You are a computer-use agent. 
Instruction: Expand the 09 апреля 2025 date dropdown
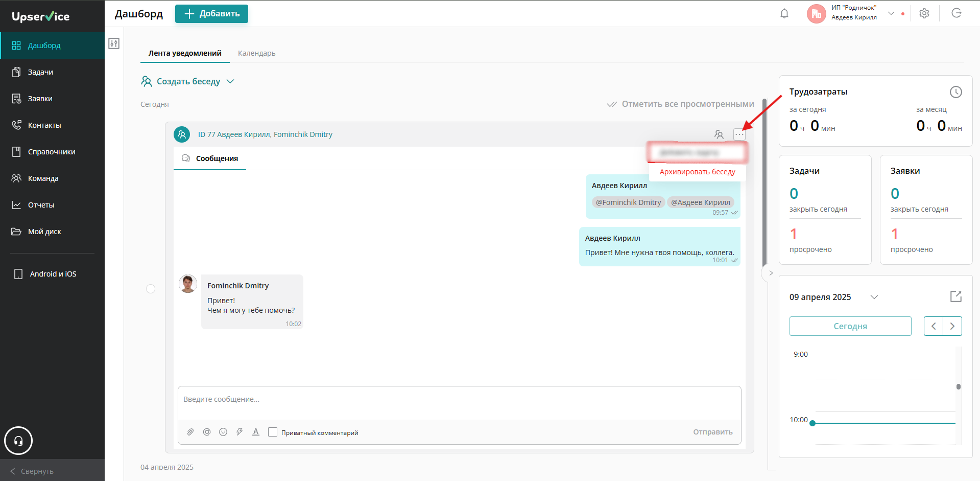[874, 297]
